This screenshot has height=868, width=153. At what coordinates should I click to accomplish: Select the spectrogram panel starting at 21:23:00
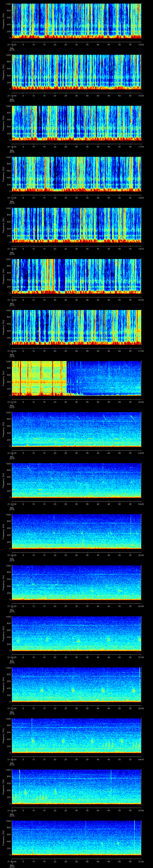tap(77, 480)
